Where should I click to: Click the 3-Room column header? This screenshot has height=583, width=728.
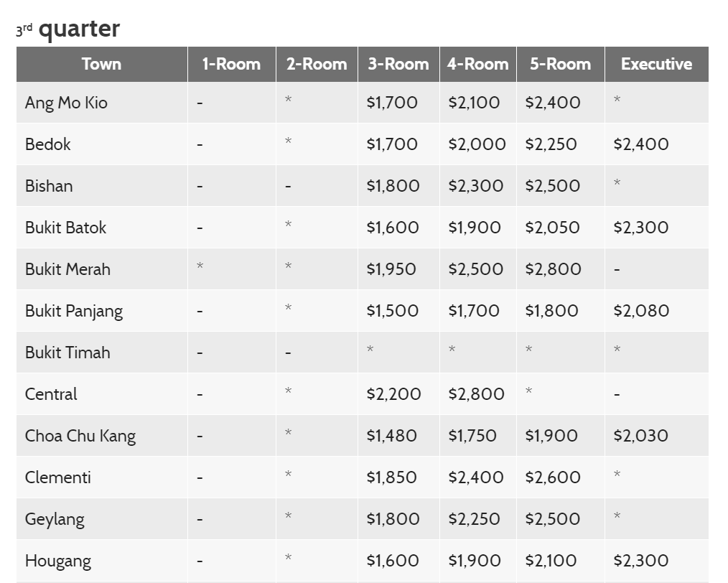click(x=398, y=64)
